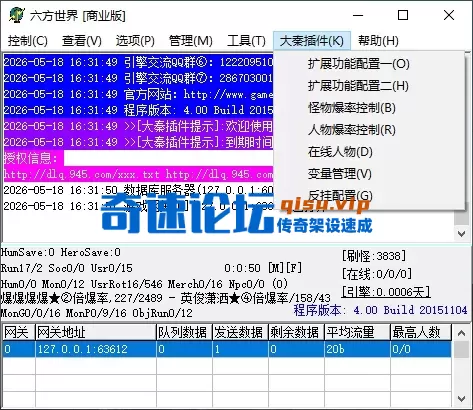Click the MonG0/0/16 MonP0/9/16 status line

click(97, 313)
